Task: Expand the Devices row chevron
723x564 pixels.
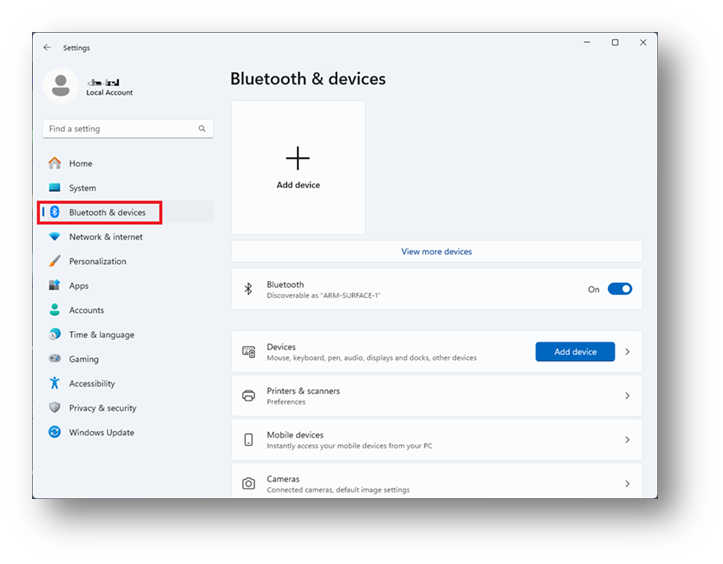Action: [628, 352]
